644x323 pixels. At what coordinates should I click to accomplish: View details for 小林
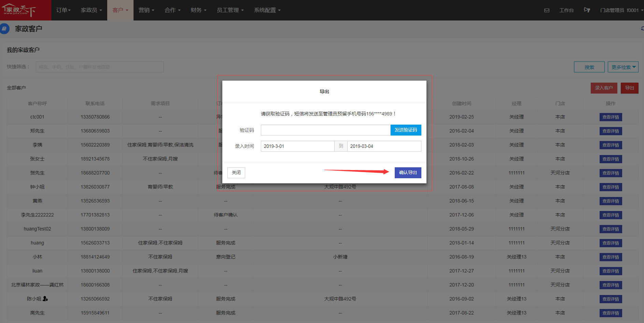click(611, 257)
